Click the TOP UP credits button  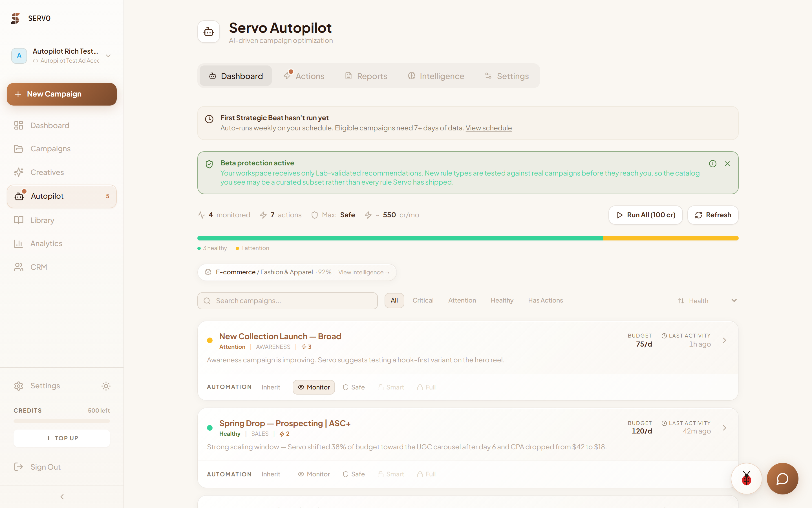pyautogui.click(x=62, y=438)
